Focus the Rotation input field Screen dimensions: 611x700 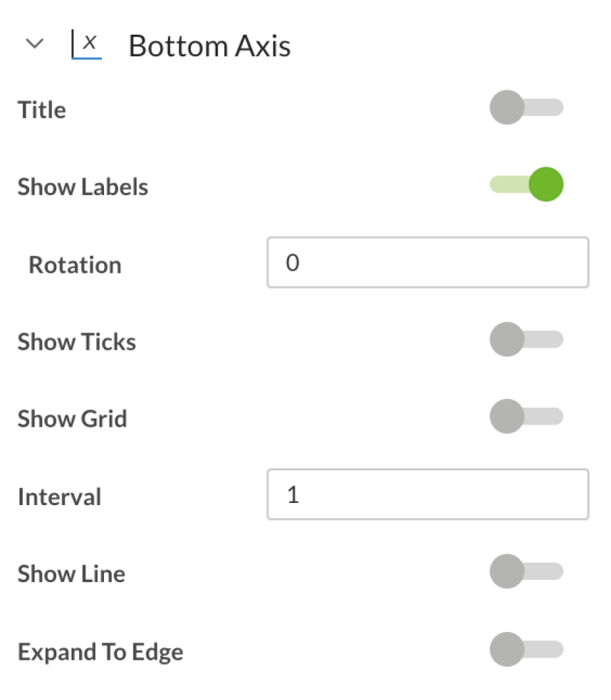428,262
